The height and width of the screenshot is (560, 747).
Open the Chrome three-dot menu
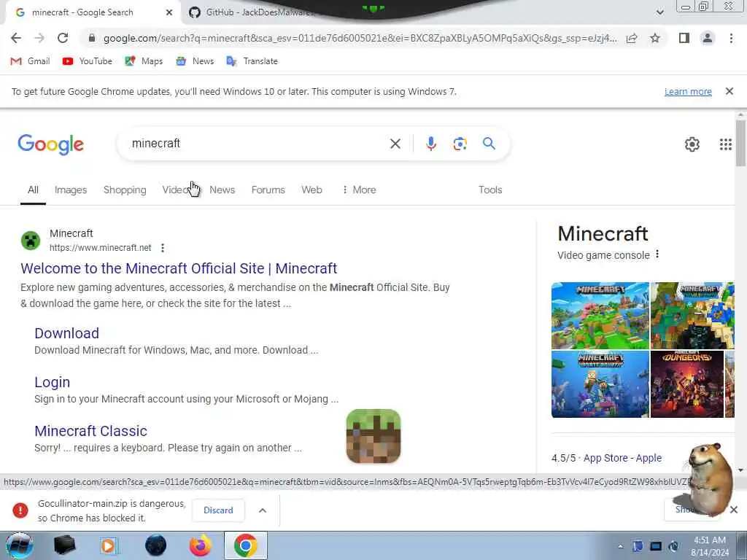click(x=731, y=38)
